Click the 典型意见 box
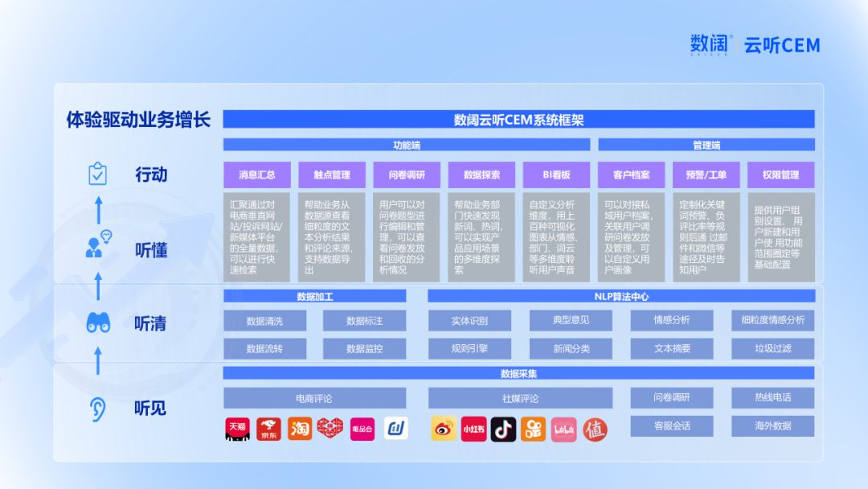 (571, 320)
